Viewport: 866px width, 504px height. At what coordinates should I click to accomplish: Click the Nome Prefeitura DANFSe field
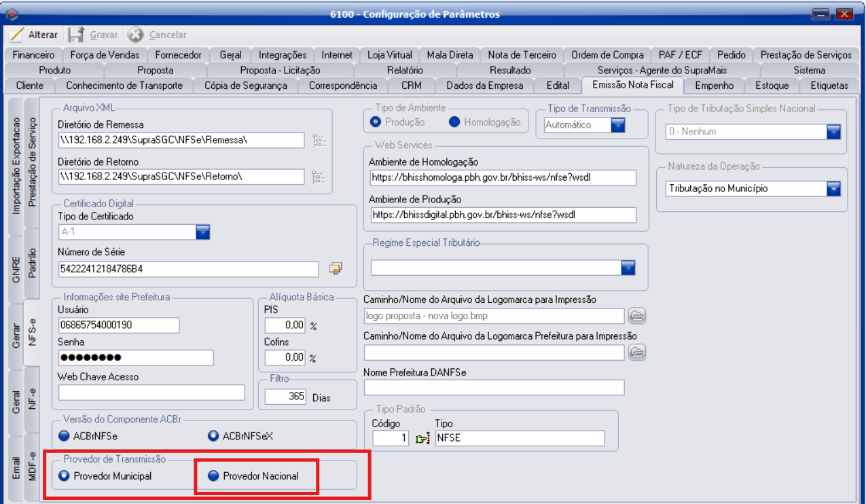point(494,387)
